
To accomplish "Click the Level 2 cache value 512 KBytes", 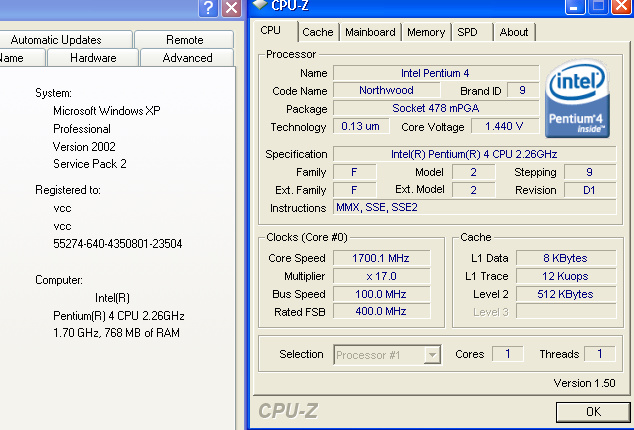I will point(566,294).
